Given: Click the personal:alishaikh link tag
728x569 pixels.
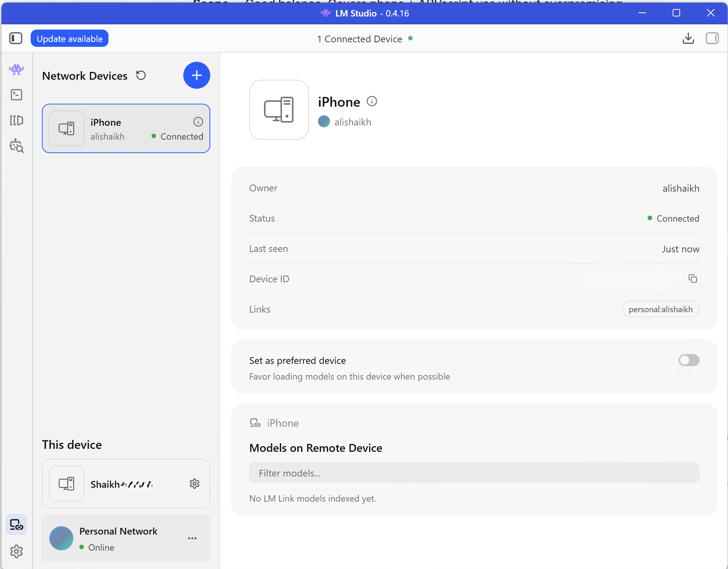Looking at the screenshot, I should click(660, 309).
